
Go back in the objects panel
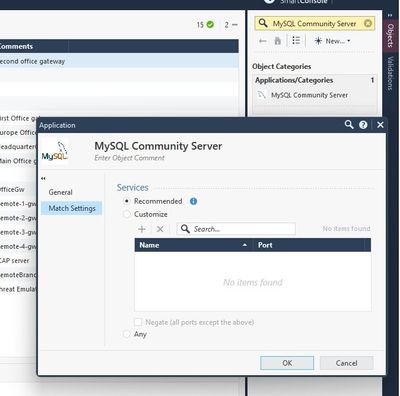click(263, 41)
